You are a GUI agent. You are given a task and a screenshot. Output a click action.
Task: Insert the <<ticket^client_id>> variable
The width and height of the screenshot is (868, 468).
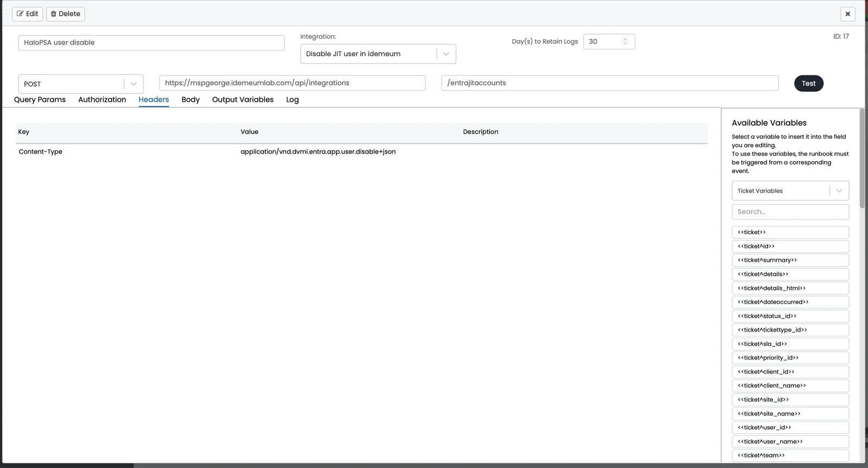(790, 372)
